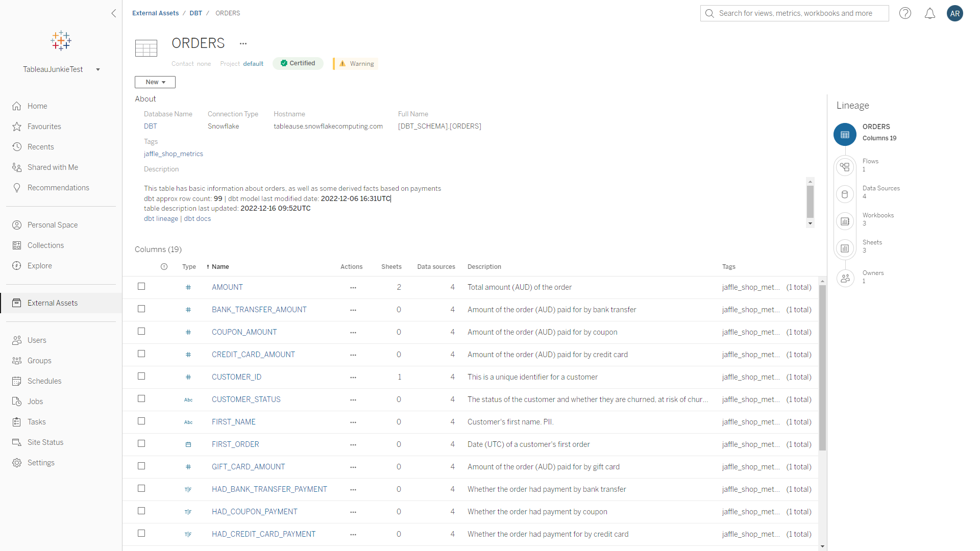Sort columns by Name header
This screenshot has height=551, width=980.
(x=220, y=267)
